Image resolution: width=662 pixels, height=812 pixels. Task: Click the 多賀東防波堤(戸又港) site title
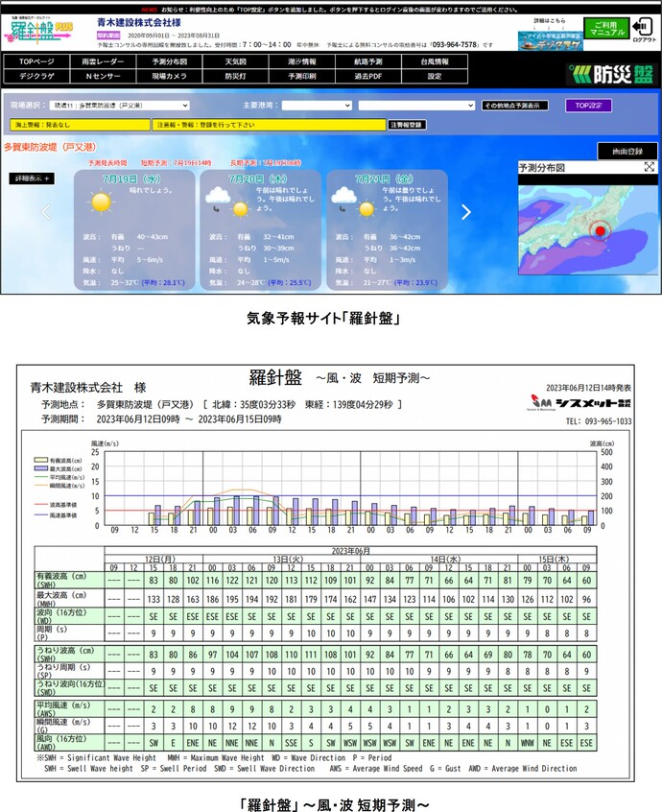pos(50,147)
